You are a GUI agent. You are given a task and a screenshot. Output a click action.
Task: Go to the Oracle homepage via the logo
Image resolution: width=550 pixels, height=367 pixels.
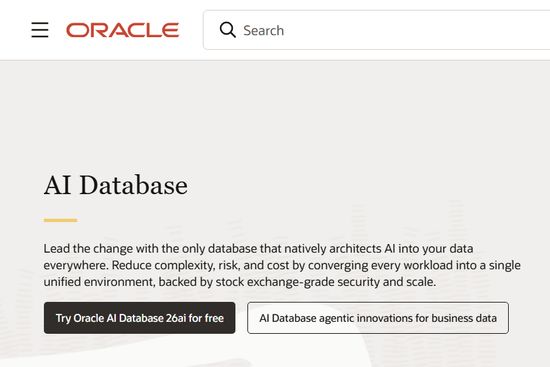123,30
